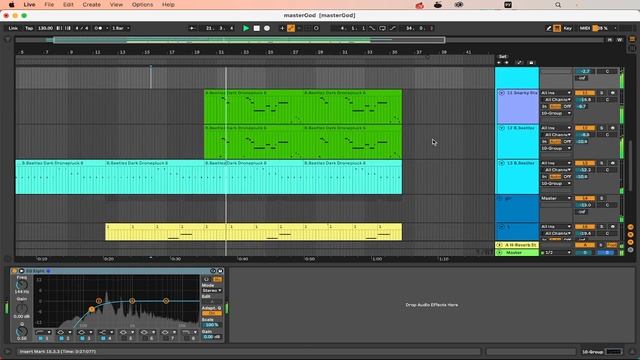Click the H optimize height button
This screenshot has width=640, height=360.
(610, 40)
